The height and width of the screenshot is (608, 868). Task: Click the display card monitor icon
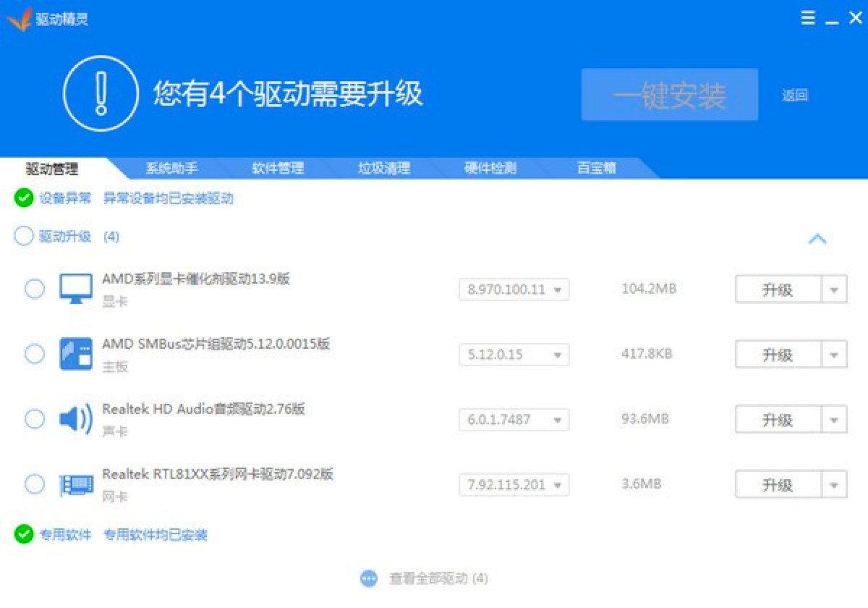tap(76, 288)
